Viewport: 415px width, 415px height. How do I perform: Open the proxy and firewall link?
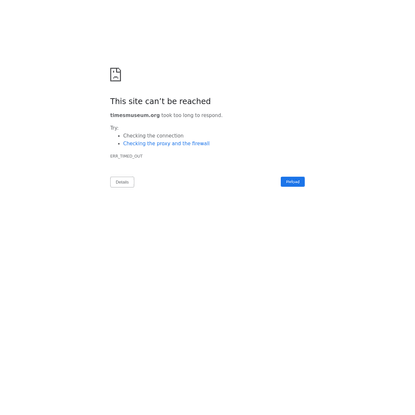(x=166, y=143)
